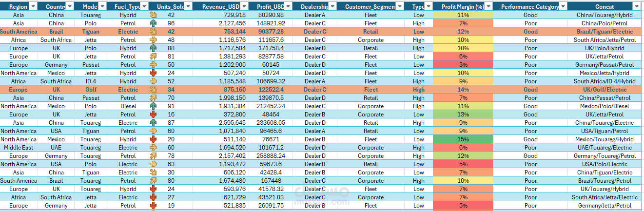
Task: Open the Profit Margin (%) filter dropdown
Action: (489, 7)
